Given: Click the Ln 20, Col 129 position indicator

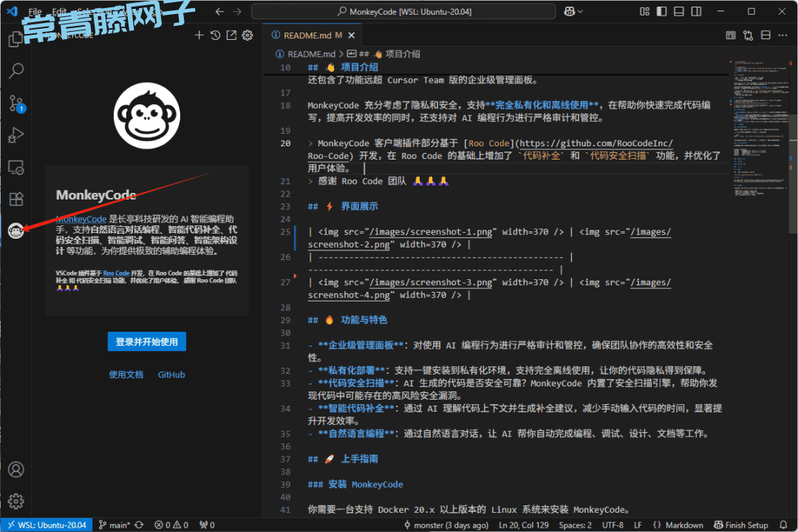Looking at the screenshot, I should point(524,525).
